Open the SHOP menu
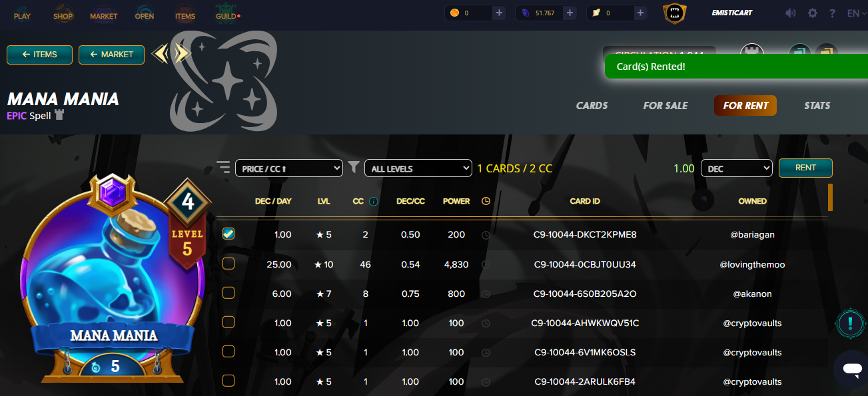The image size is (868, 396). (x=63, y=16)
